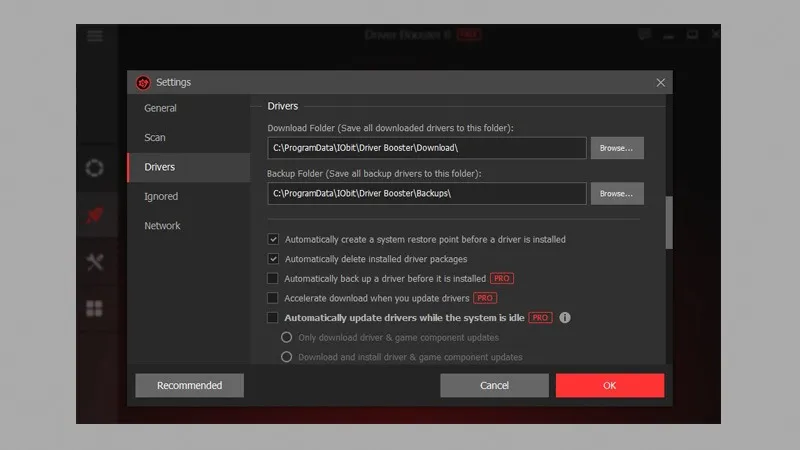Confirm settings with OK
This screenshot has width=800, height=450.
pos(610,385)
